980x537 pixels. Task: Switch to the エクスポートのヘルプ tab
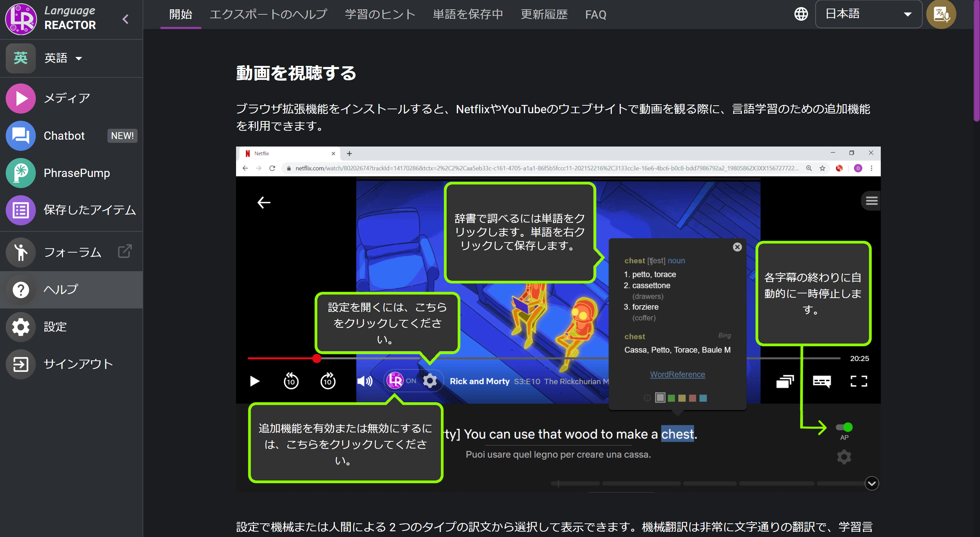(x=268, y=14)
